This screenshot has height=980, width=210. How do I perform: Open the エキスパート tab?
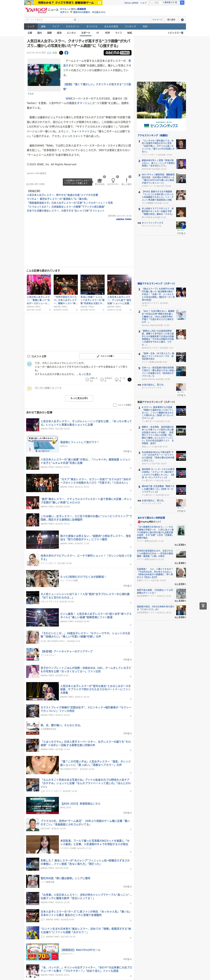point(72,27)
